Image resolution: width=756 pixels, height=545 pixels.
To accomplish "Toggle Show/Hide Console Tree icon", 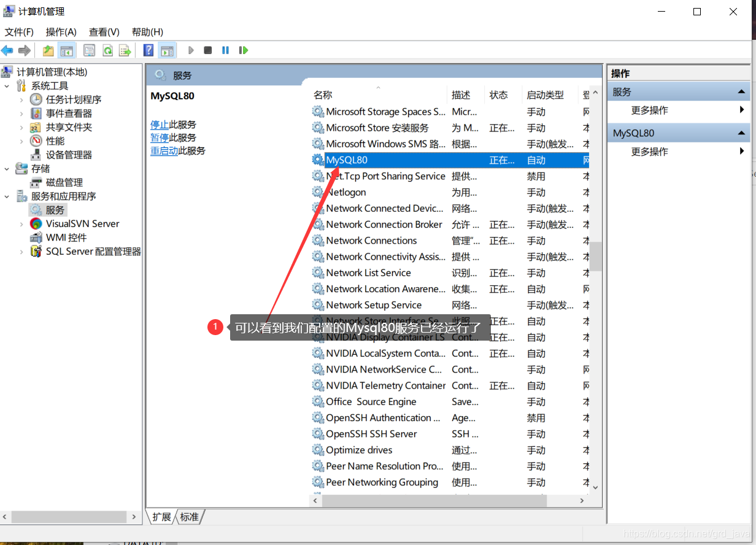I will (x=66, y=50).
